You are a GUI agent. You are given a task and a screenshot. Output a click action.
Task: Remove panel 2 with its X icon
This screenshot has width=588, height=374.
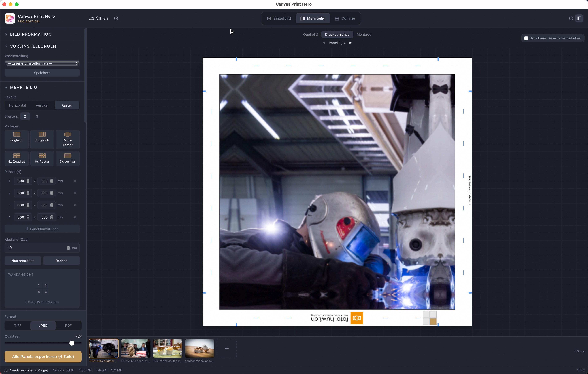(x=75, y=193)
